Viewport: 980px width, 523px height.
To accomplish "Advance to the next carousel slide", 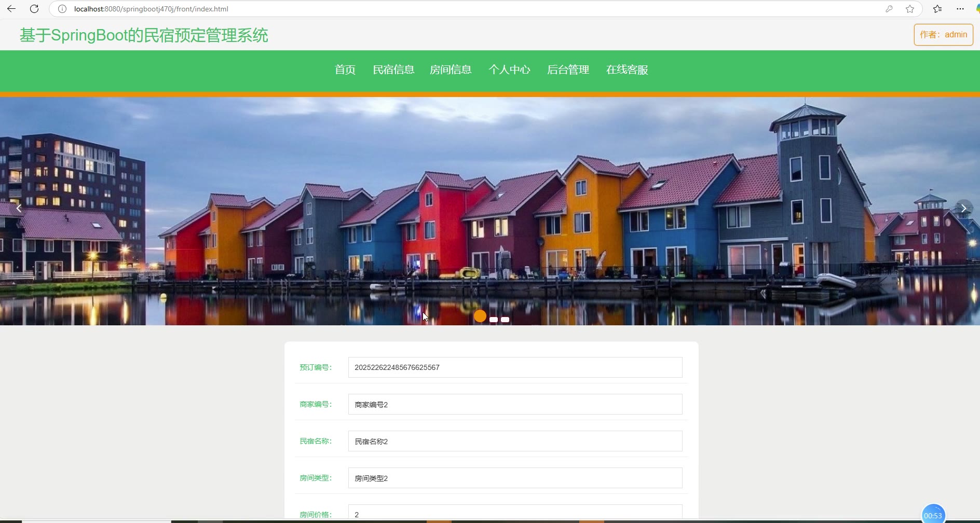I will point(963,209).
